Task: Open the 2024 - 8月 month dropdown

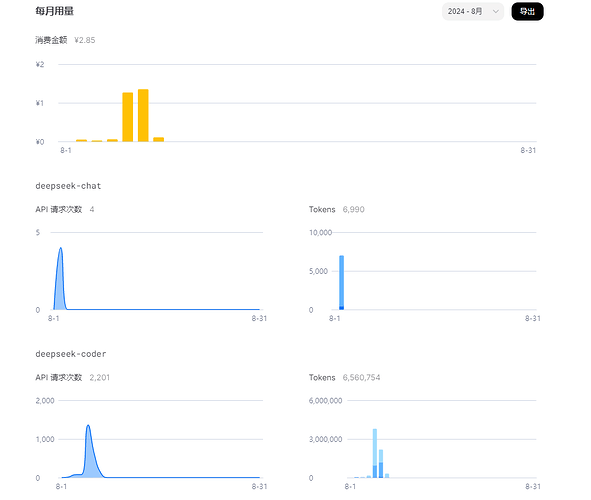Action: point(473,11)
